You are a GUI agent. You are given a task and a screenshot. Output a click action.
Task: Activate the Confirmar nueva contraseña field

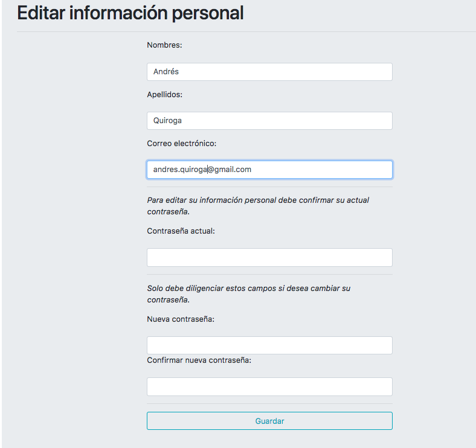click(x=269, y=386)
